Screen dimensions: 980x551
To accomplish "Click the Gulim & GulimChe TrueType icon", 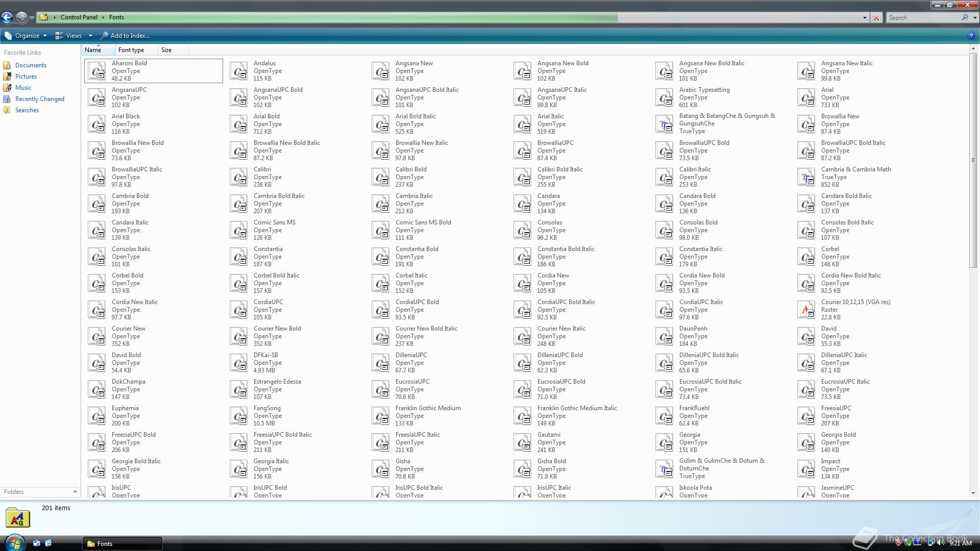I will [665, 469].
